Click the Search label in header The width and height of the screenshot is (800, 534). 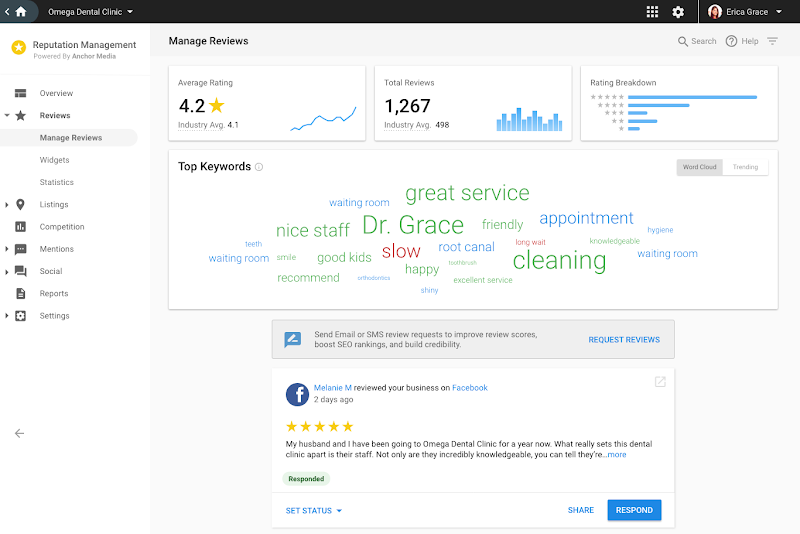pyautogui.click(x=704, y=41)
